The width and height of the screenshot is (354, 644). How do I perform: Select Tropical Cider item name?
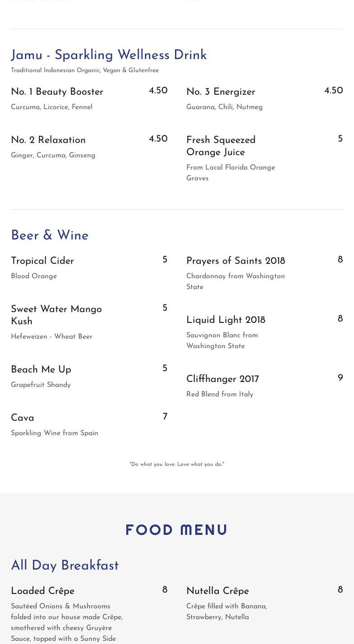click(x=42, y=261)
